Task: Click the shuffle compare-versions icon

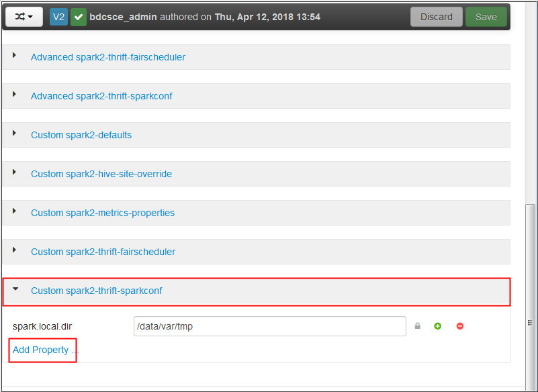Action: pos(19,16)
